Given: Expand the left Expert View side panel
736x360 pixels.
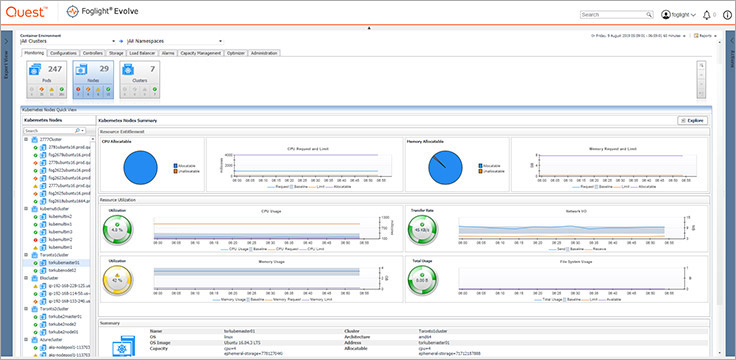Looking at the screenshot, I should (6, 41).
